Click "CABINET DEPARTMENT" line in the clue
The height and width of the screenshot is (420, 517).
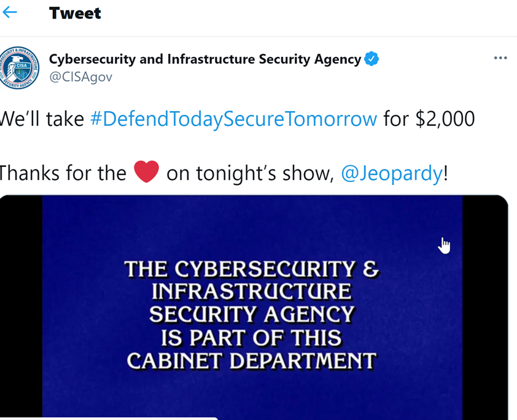coord(251,360)
